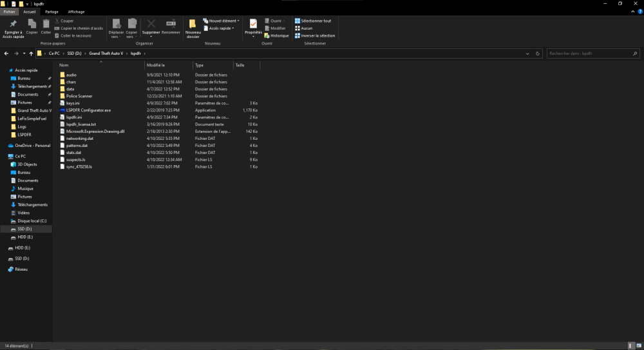Click Grand Theft Auto V in address path
644x350 pixels.
[x=106, y=53]
